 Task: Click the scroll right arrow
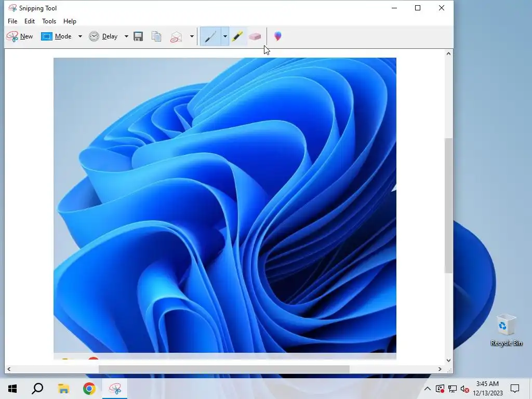pyautogui.click(x=440, y=369)
